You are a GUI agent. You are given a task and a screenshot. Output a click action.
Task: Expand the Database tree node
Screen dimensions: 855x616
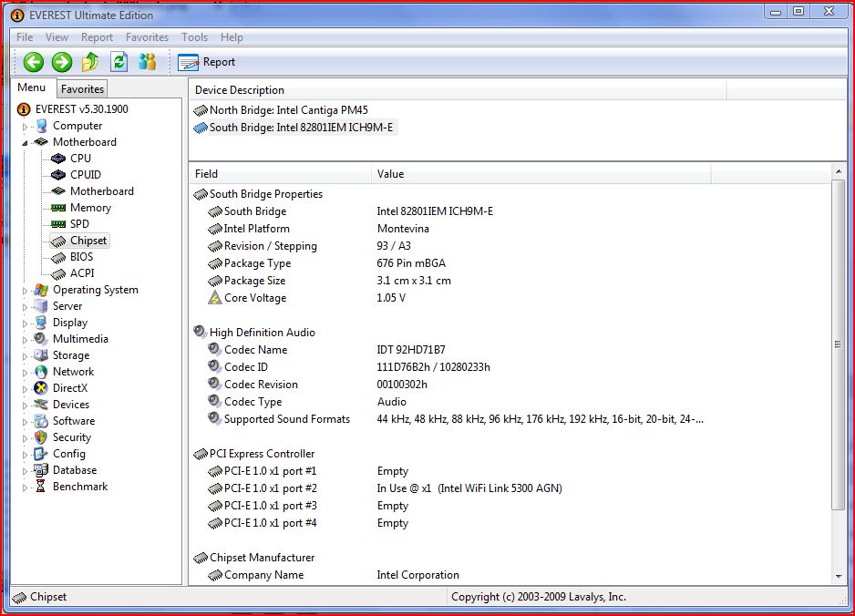[x=26, y=471]
